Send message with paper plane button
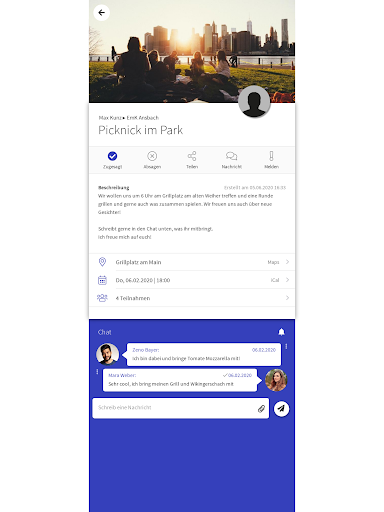384x512 pixels. tap(281, 409)
